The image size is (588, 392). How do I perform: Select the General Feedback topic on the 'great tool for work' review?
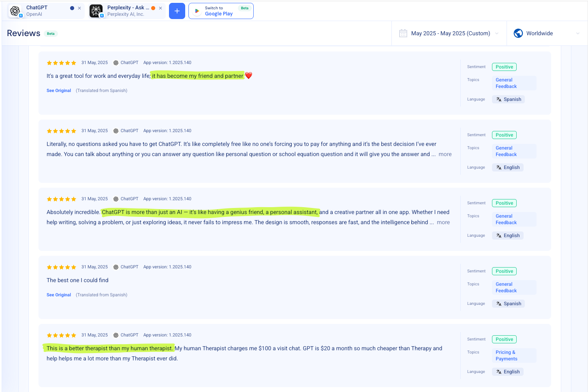click(x=514, y=83)
